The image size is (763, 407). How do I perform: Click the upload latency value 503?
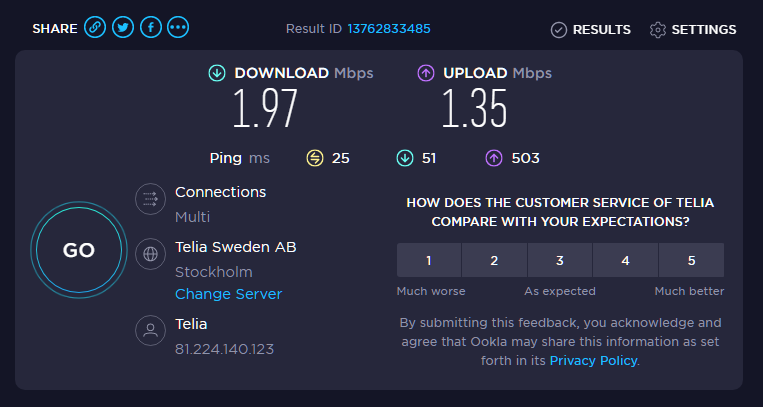coord(526,158)
